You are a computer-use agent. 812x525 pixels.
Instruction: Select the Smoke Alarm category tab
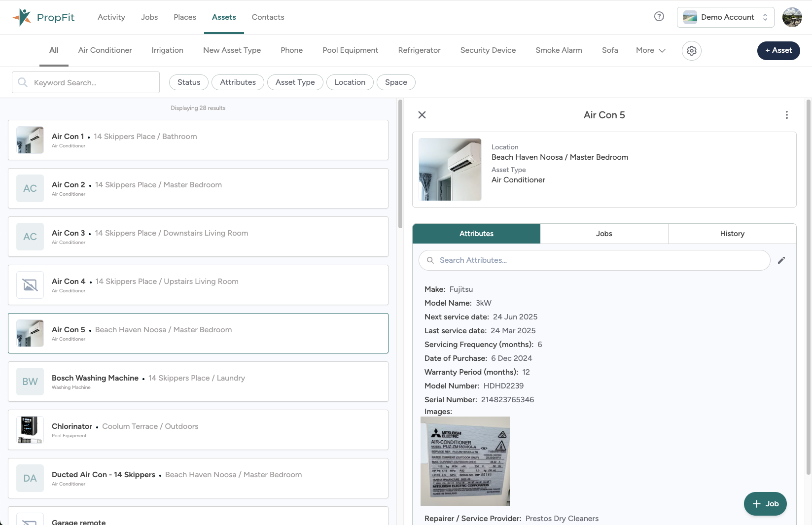point(559,50)
